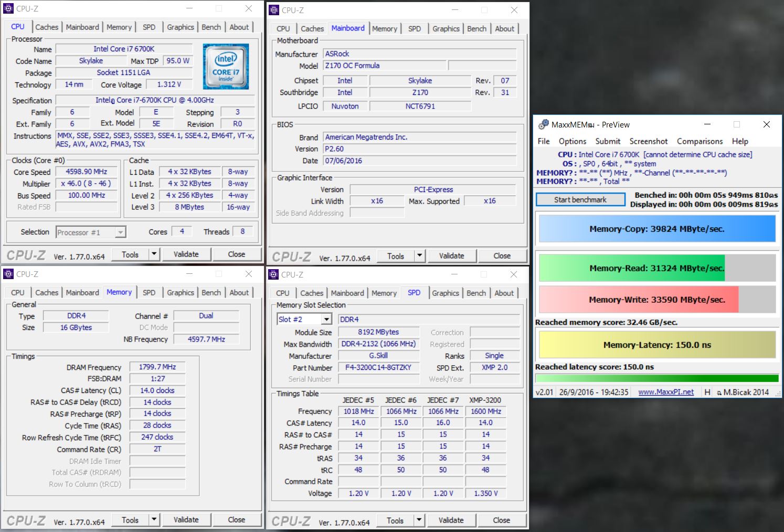This screenshot has width=784, height=532.
Task: Click the Level 3 cache value 8 MBytes
Action: pyautogui.click(x=189, y=207)
